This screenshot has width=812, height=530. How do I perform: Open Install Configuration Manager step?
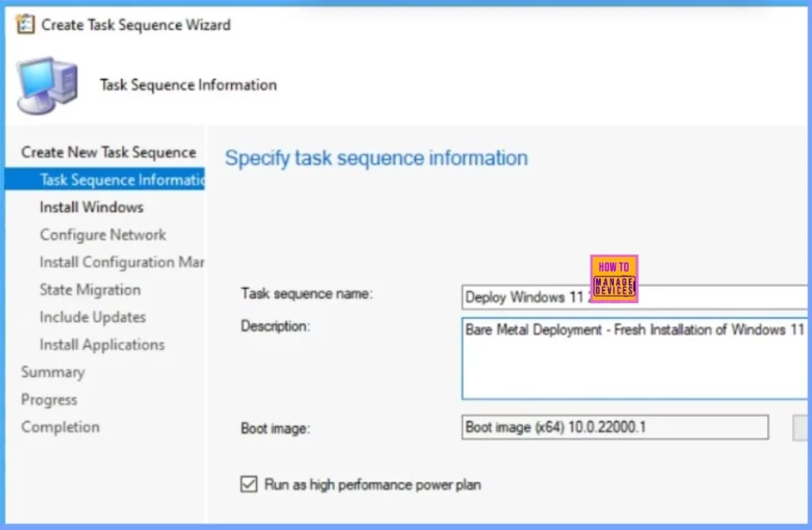coord(121,262)
